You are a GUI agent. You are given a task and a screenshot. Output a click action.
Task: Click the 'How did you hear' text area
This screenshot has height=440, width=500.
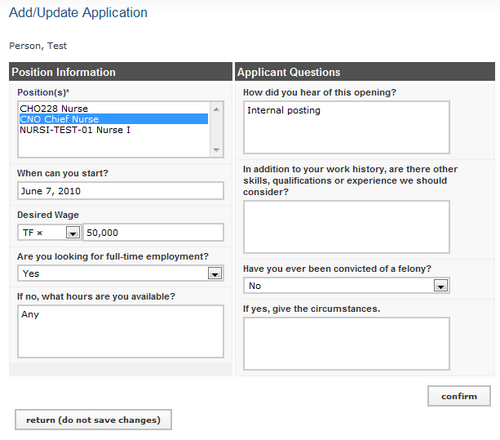coord(346,127)
